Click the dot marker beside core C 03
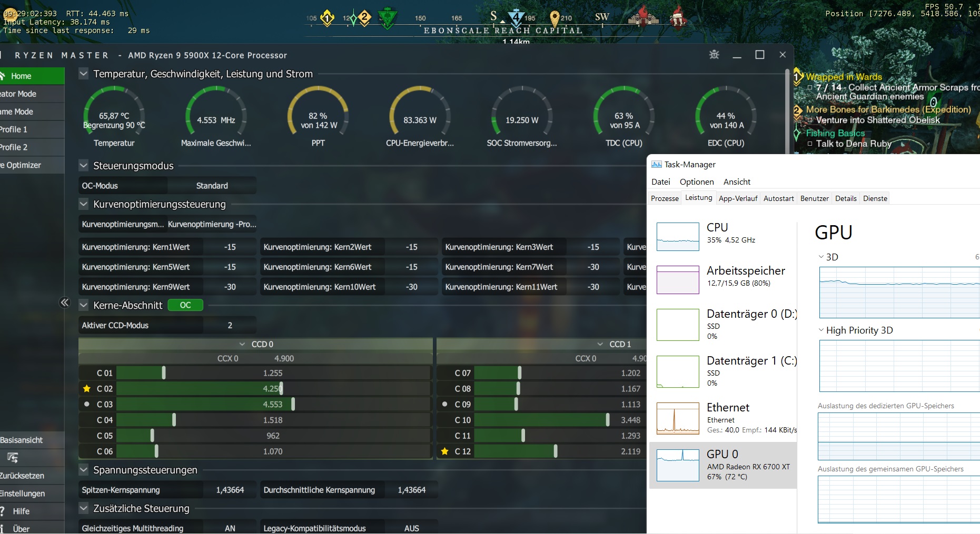 (87, 404)
